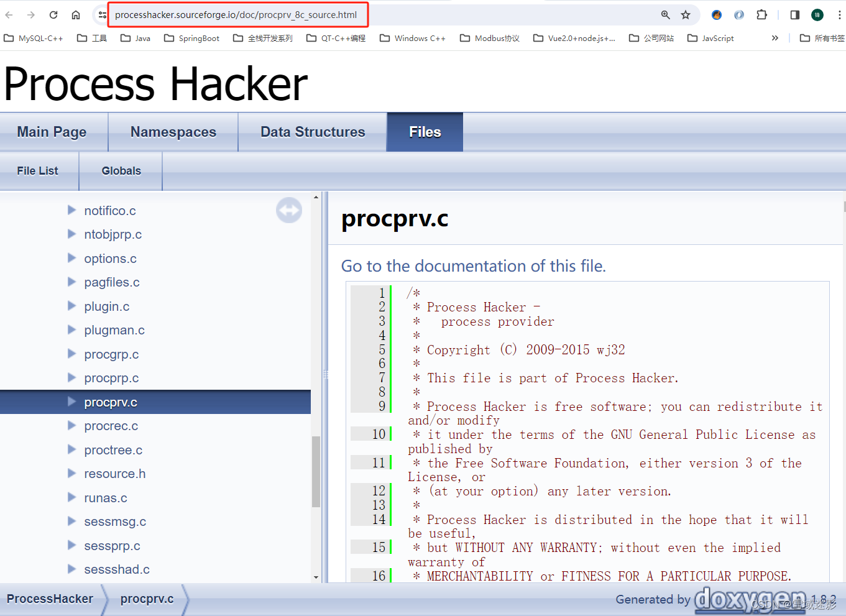The image size is (846, 616).
Task: Switch to the Data Structures tab
Action: click(x=312, y=132)
